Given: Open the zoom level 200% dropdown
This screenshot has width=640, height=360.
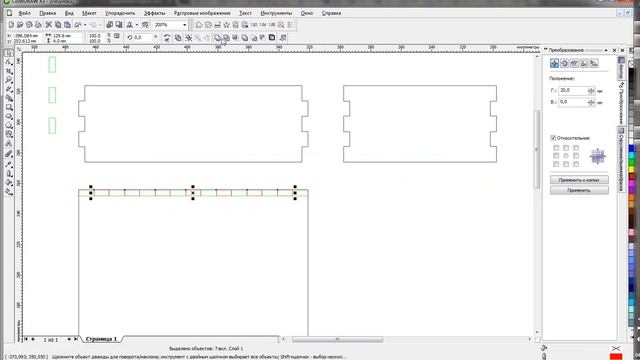Looking at the screenshot, I should [184, 25].
